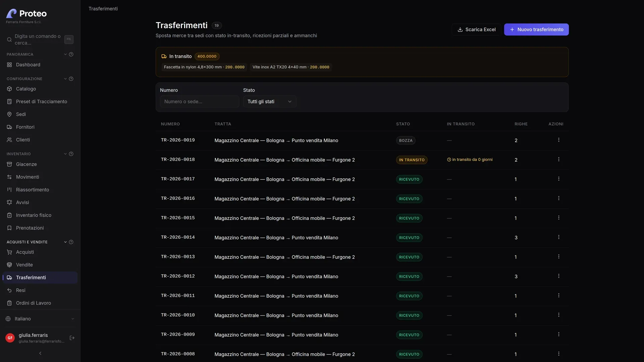The width and height of the screenshot is (644, 362).
Task: Click the Preset di Tracciamento icon
Action: point(9,102)
